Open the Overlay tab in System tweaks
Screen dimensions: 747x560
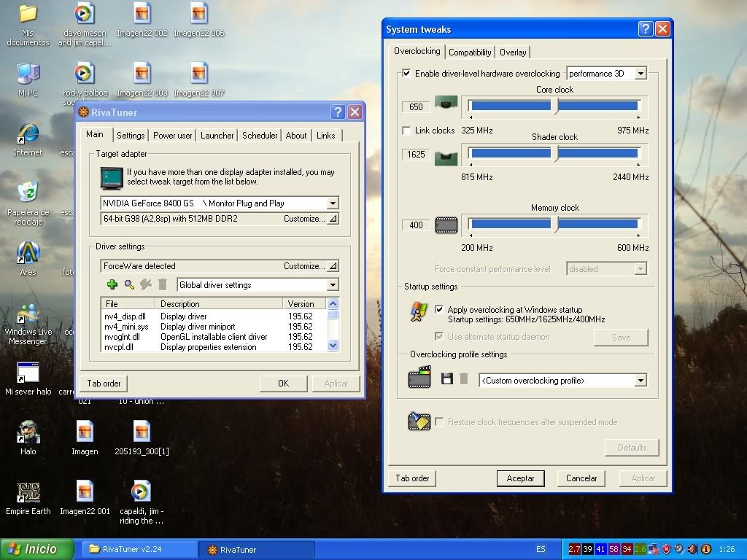click(x=513, y=52)
